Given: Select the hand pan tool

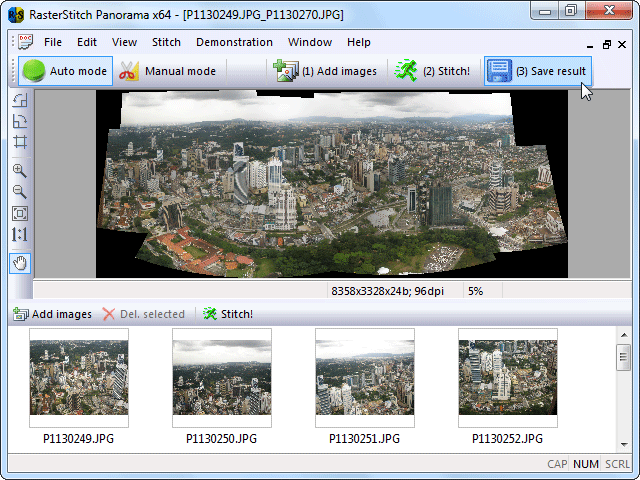Looking at the screenshot, I should 20,263.
